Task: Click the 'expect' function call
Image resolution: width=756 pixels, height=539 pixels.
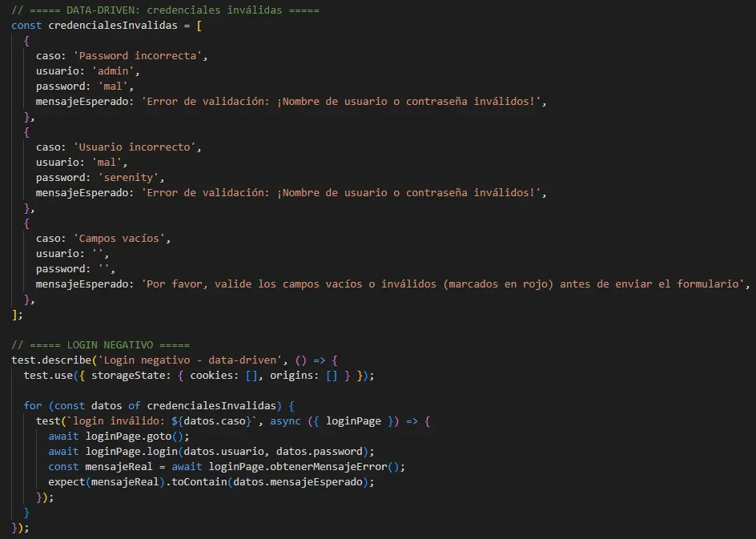Action: [66, 482]
